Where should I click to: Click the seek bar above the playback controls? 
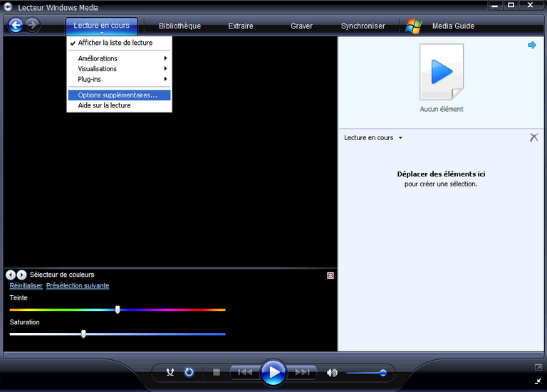point(273,356)
